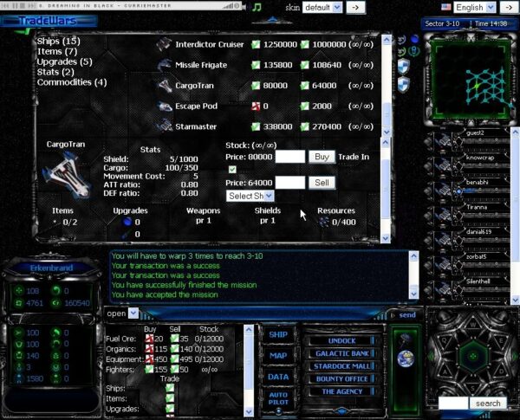Screen dimensions: 520x420
Task: Toggle the Items trade checkbox
Action: click(x=170, y=397)
